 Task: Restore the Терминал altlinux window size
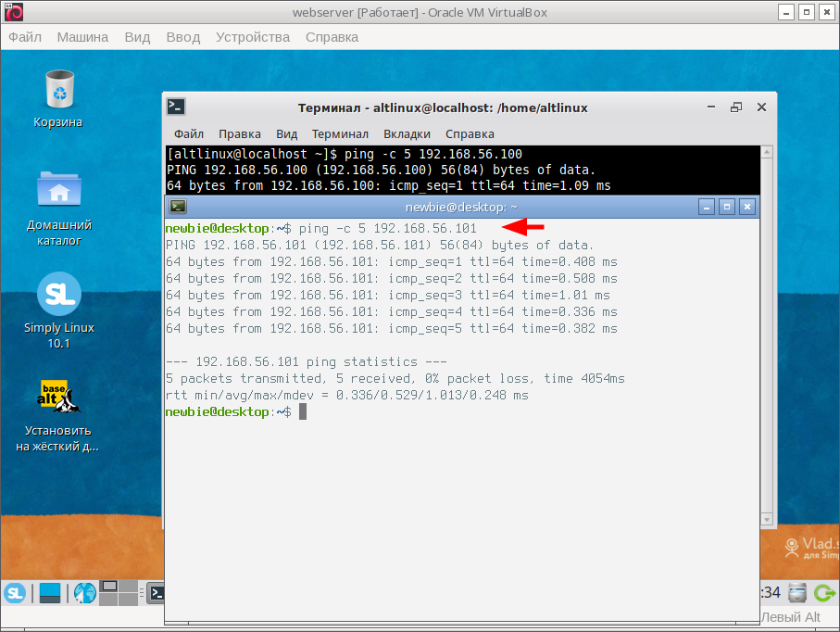click(x=736, y=107)
